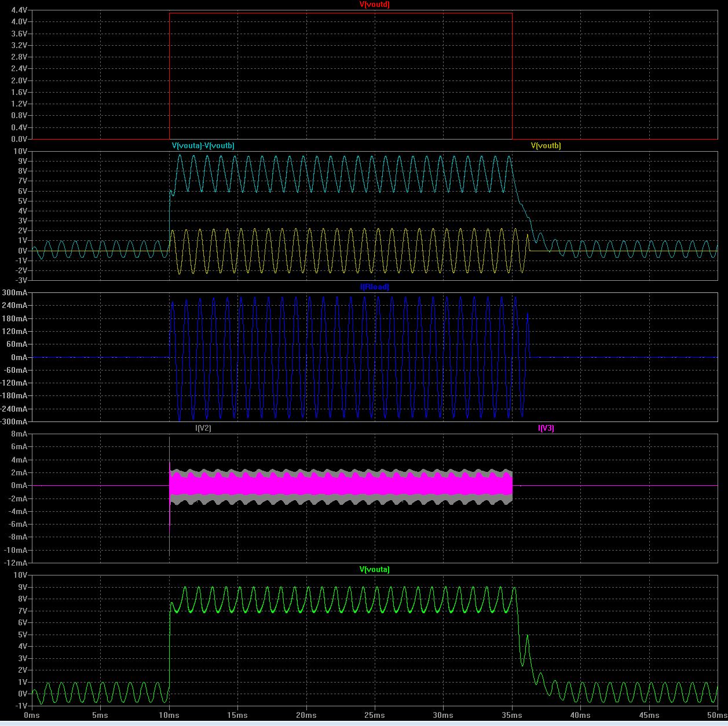Click the 60mA positive axis tick

17,344
